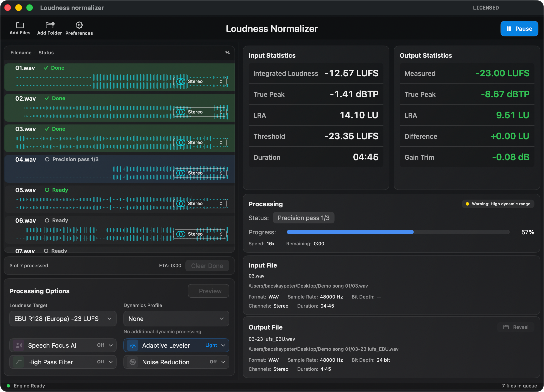The width and height of the screenshot is (544, 392).
Task: Click the Add Folder icon
Action: pyautogui.click(x=50, y=25)
